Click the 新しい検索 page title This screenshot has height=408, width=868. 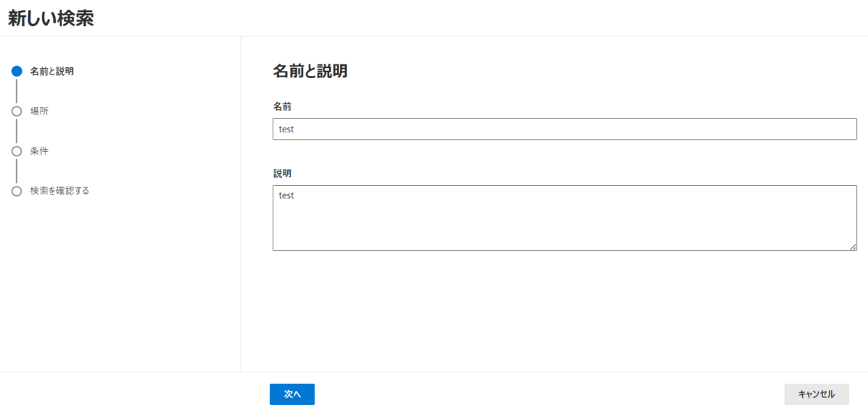coord(51,19)
